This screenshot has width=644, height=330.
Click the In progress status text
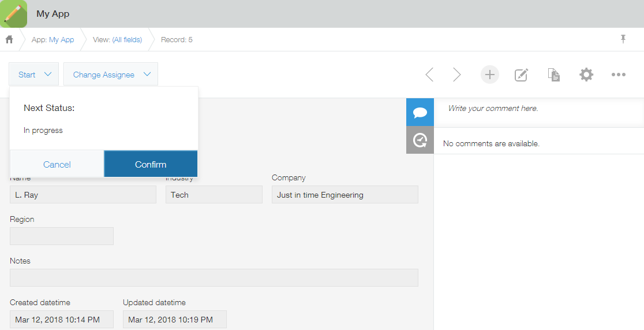[43, 131]
